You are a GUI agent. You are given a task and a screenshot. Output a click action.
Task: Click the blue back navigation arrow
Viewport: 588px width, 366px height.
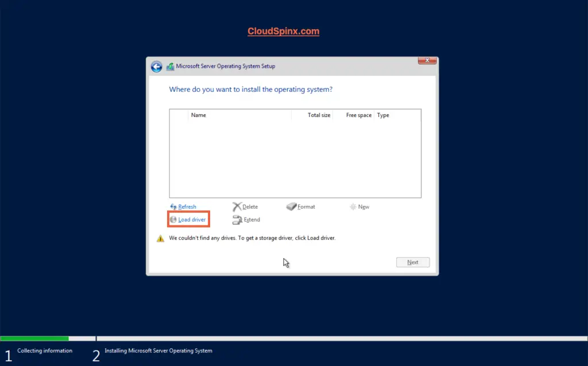coord(156,66)
